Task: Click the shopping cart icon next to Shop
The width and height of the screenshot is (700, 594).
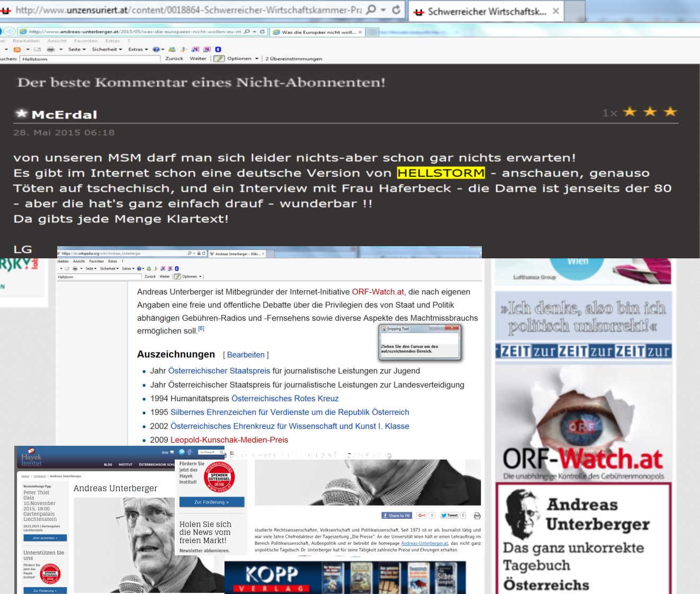Action: [172, 452]
